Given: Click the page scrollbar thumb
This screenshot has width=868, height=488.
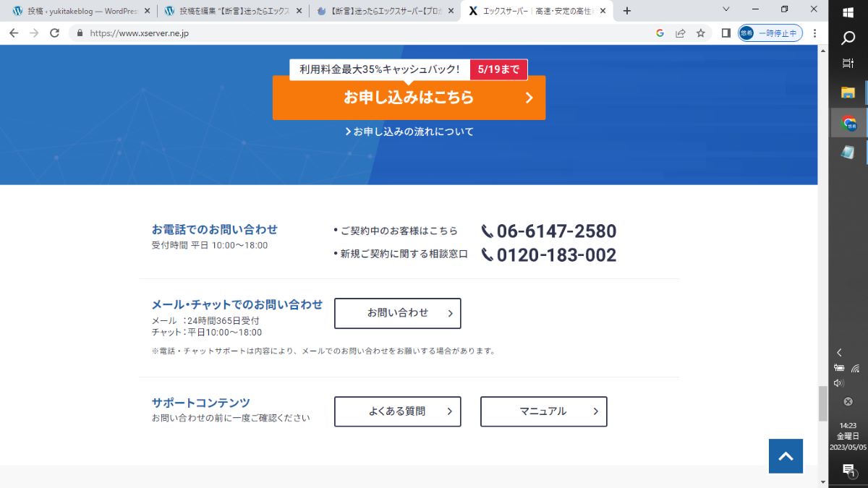Looking at the screenshot, I should [x=822, y=403].
